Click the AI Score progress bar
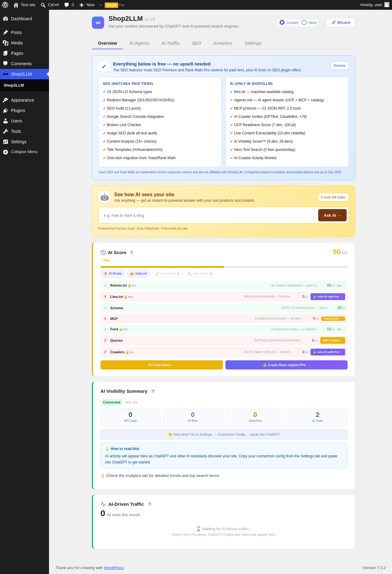 click(224, 267)
